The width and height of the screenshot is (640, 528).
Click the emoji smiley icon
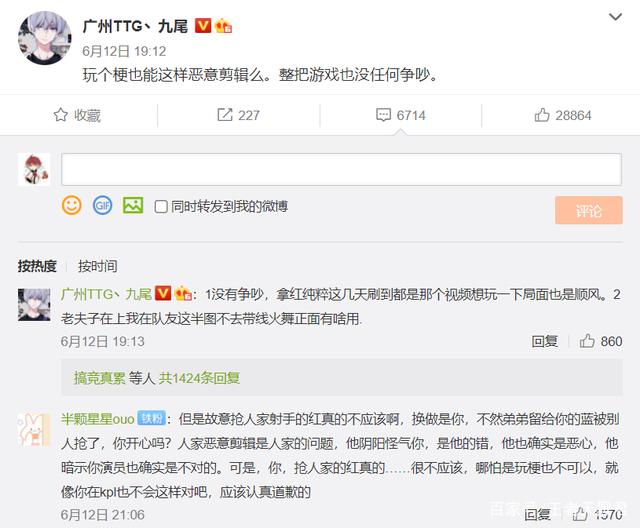pyautogui.click(x=72, y=205)
